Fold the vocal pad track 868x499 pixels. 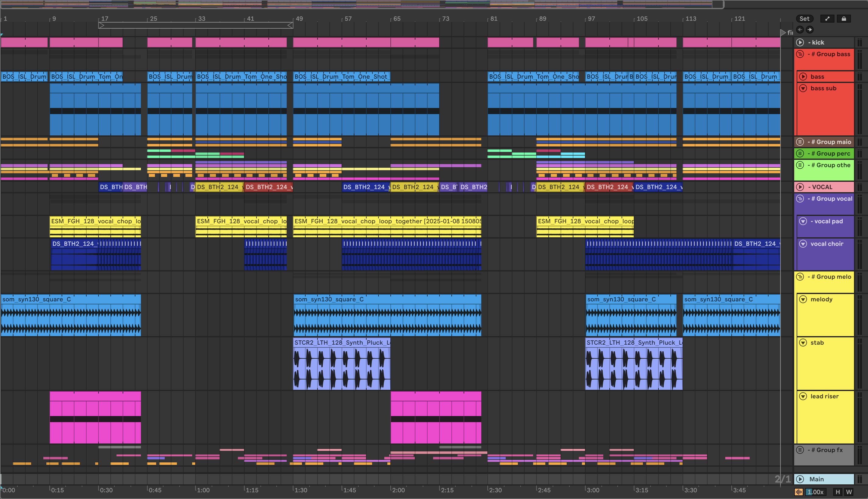pos(803,221)
